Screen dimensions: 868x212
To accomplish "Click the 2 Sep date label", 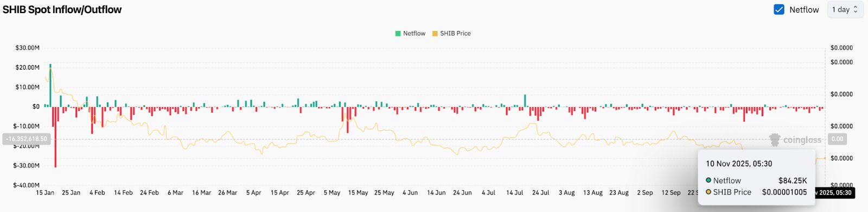I will pyautogui.click(x=645, y=192).
